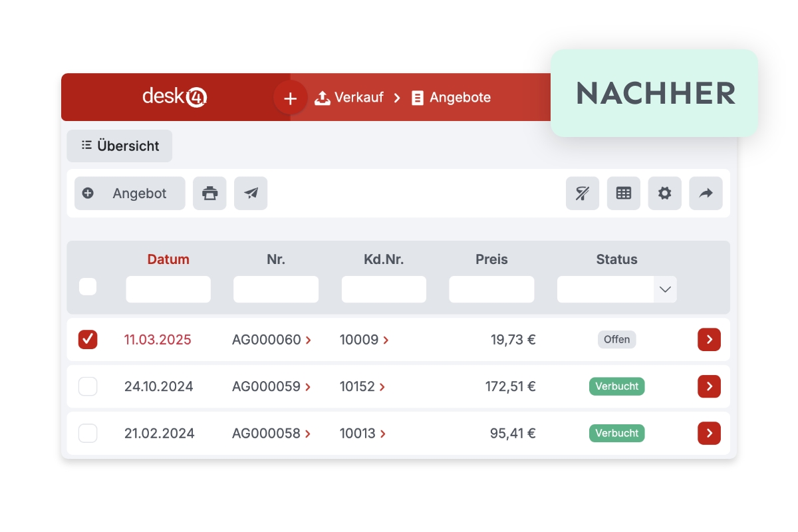The width and height of the screenshot is (798, 532).
Task: Open offer link AG000060
Action: click(271, 340)
